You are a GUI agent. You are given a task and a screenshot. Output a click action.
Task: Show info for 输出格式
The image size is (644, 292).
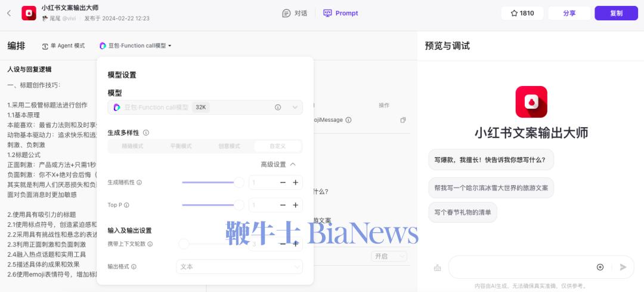point(134,266)
